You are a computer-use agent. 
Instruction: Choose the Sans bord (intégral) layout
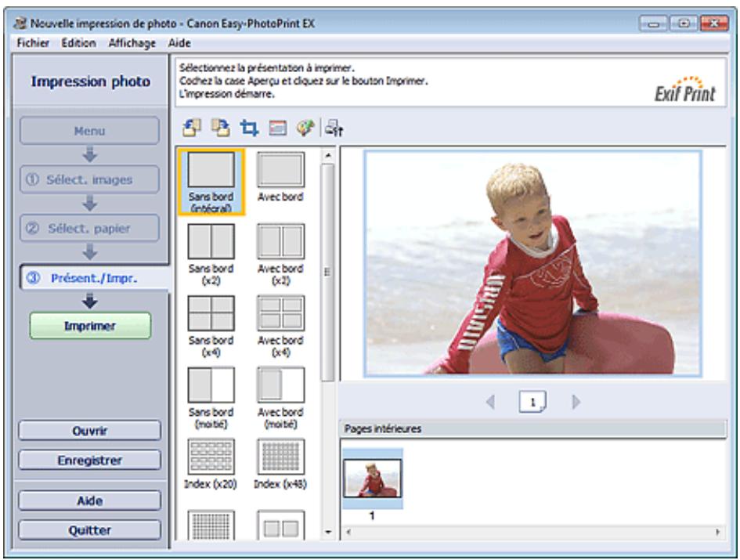pos(211,182)
